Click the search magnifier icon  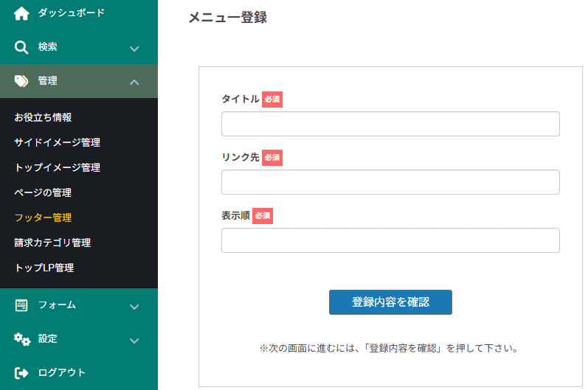[21, 47]
